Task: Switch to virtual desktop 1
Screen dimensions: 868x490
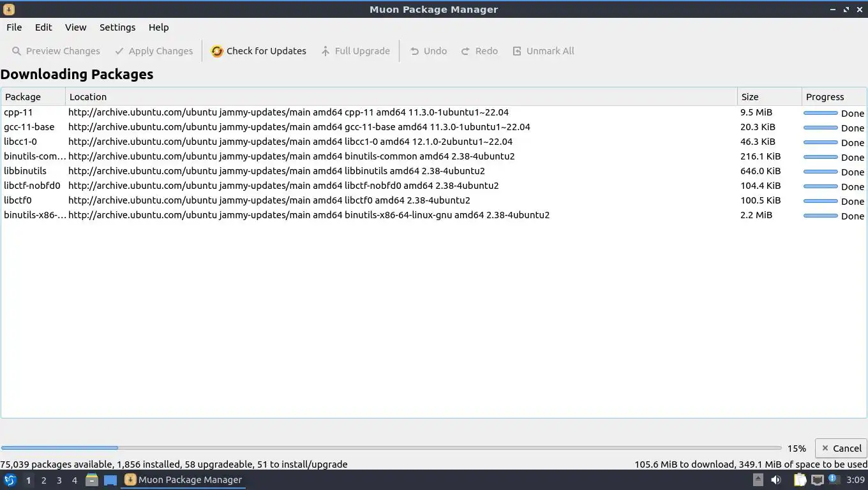Action: [x=28, y=480]
